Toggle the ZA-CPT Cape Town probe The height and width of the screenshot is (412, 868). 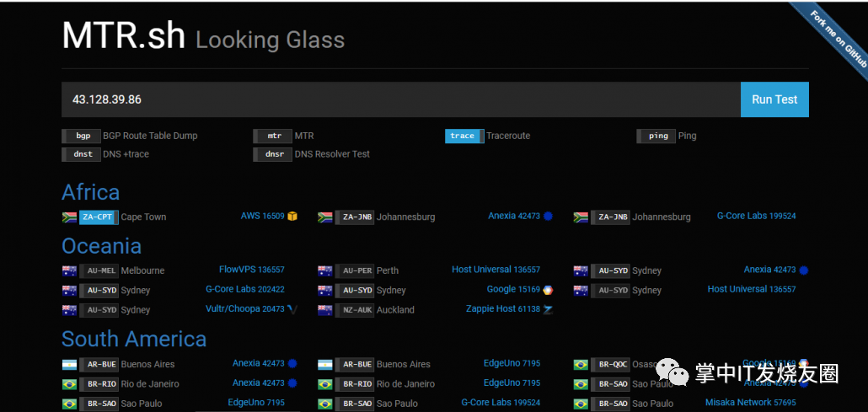(99, 217)
